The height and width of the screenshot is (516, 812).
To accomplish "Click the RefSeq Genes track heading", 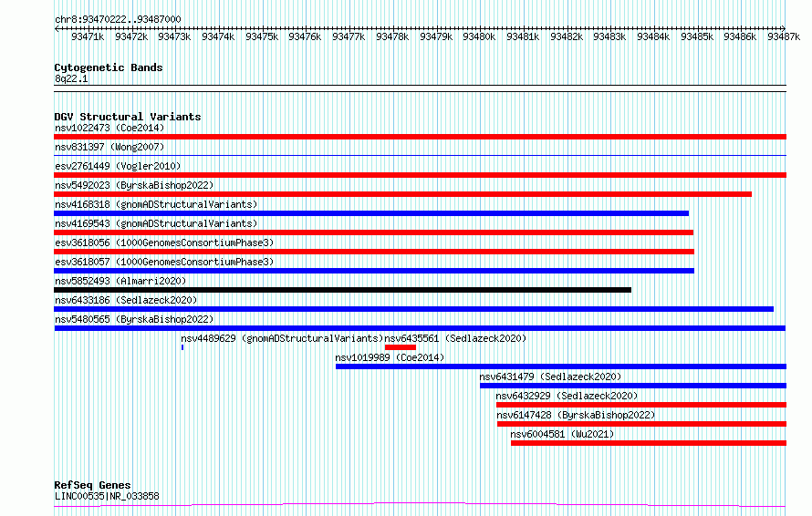I will (x=92, y=486).
